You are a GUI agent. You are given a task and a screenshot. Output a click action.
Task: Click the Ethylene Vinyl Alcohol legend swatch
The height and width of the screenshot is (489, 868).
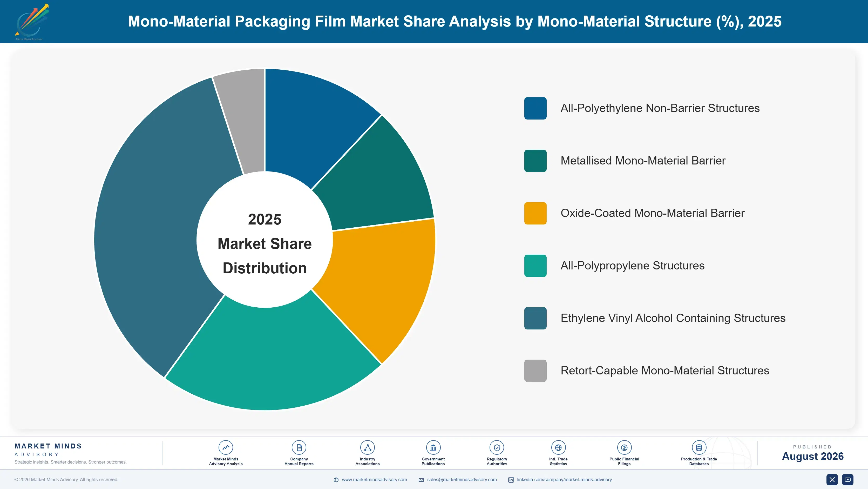[x=535, y=318]
